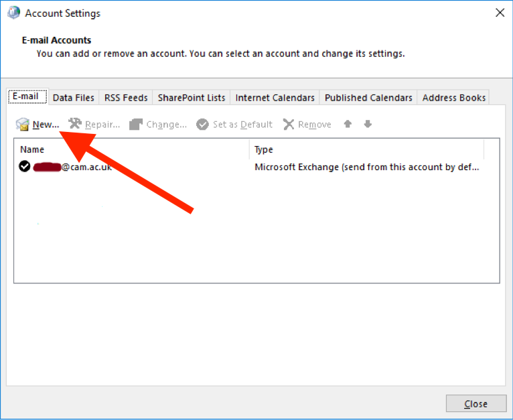The image size is (513, 420).
Task: Open the SharePoint Lists tab
Action: coord(192,98)
